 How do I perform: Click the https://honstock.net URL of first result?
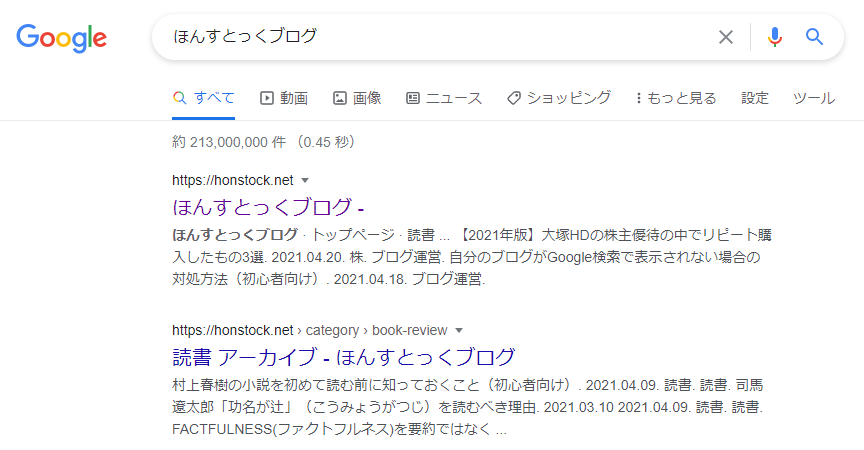point(233,180)
